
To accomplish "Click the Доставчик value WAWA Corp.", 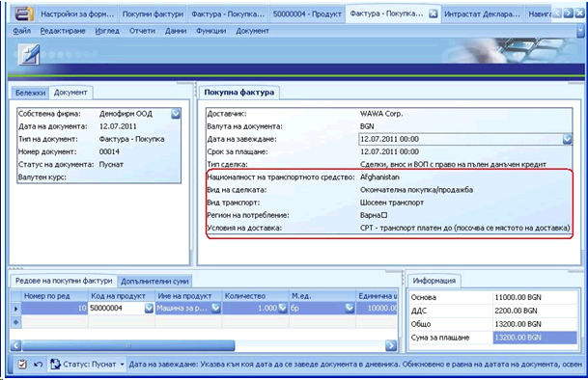I will point(381,114).
